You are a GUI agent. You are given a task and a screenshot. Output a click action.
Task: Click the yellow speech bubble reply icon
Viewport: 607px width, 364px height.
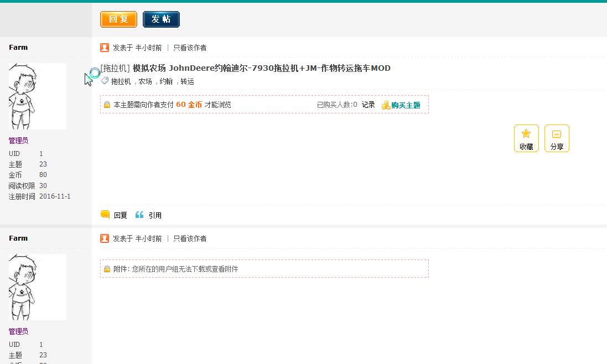tap(105, 214)
